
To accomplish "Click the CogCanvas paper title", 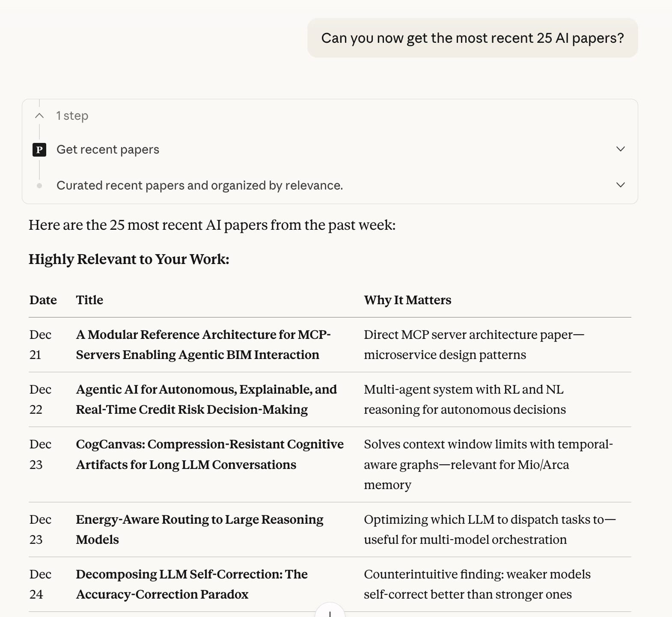I will (x=209, y=454).
